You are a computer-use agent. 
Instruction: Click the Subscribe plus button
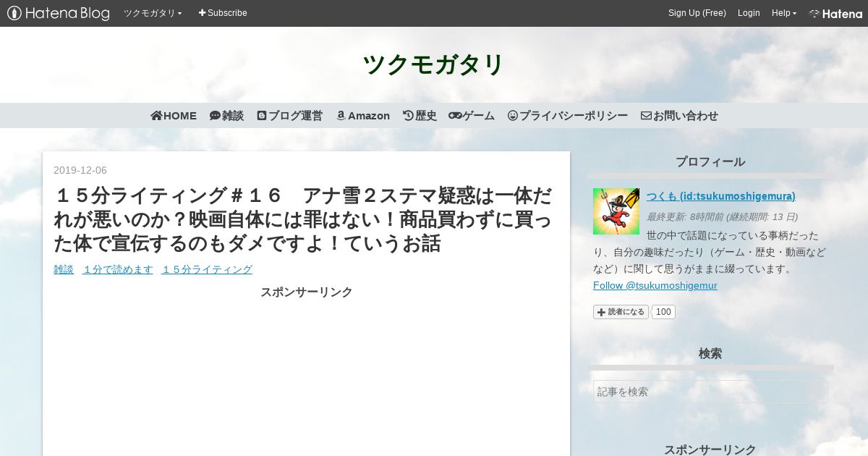(x=223, y=13)
